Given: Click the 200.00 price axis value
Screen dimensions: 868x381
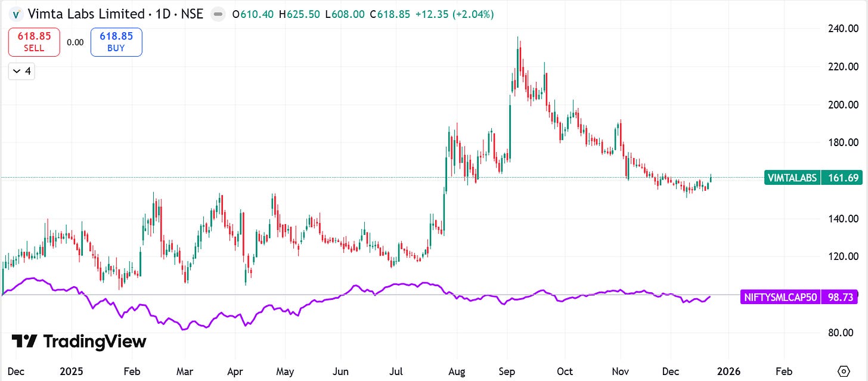Looking at the screenshot, I should point(843,105).
